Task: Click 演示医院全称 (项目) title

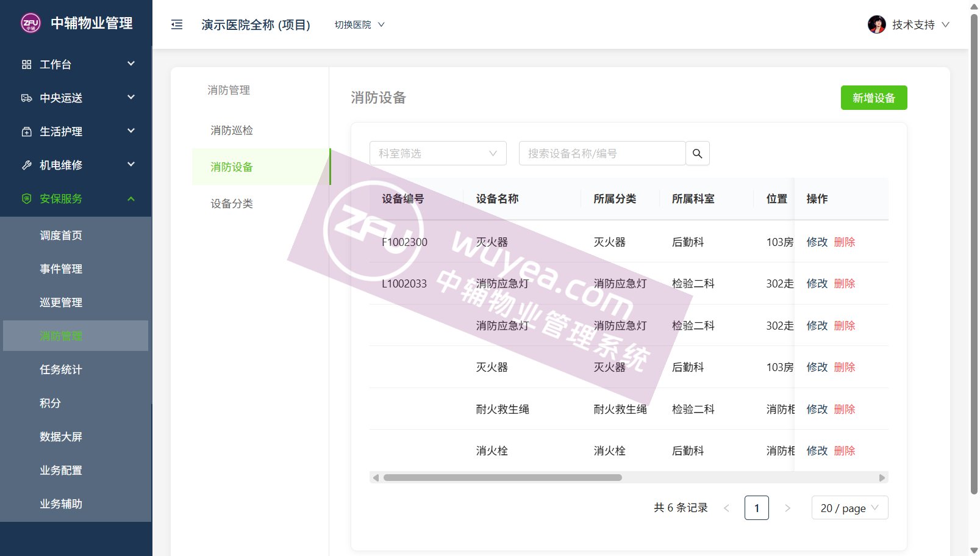Action: coord(256,24)
